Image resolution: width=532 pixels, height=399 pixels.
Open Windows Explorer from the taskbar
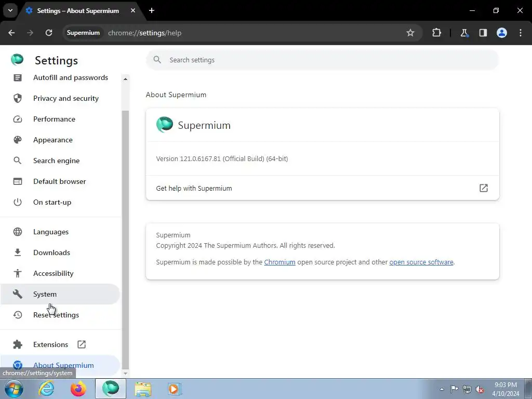[x=143, y=389]
